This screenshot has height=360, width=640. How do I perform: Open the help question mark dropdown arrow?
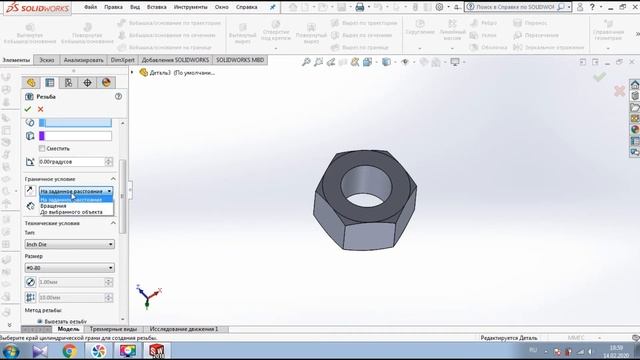click(601, 7)
